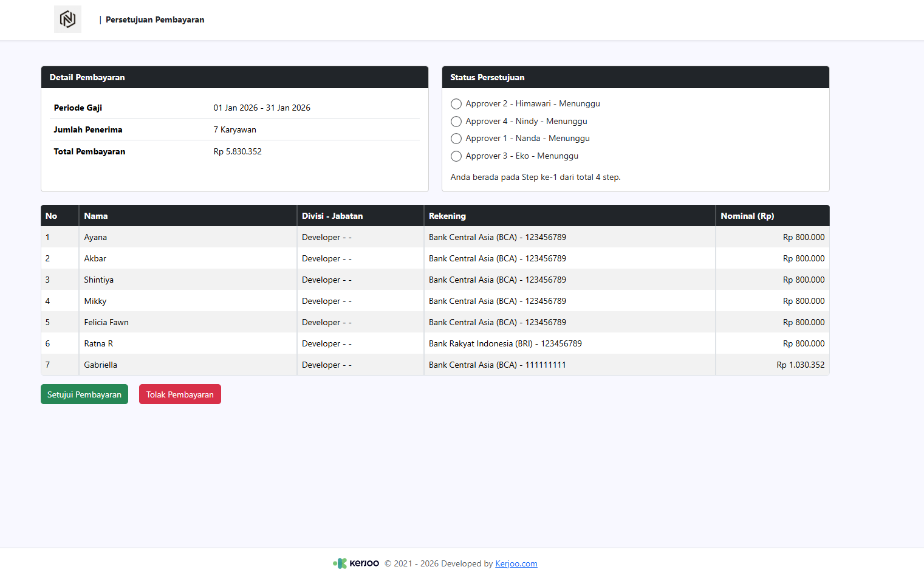Click the Kerjoo logo in the footer
This screenshot has height=578, width=924.
click(x=356, y=563)
